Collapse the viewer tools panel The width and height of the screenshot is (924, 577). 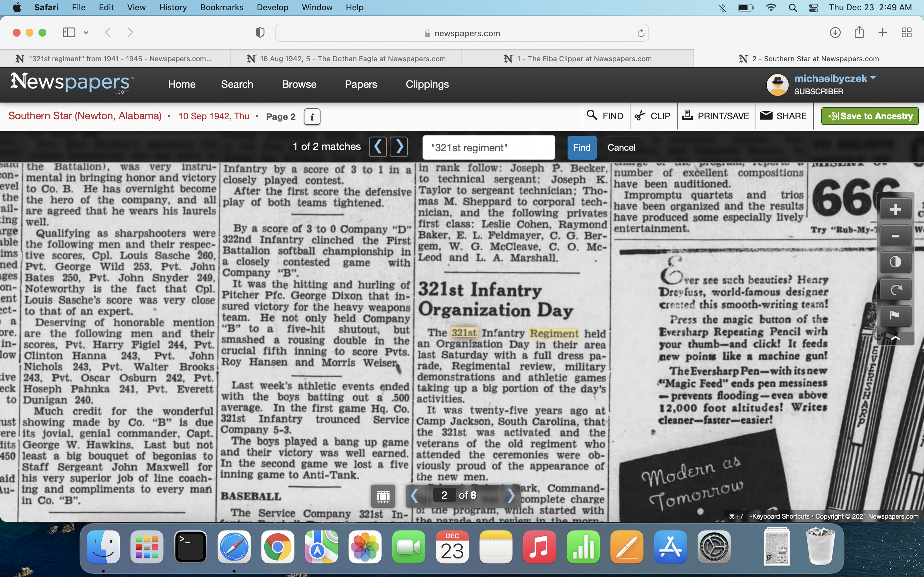pos(895,338)
